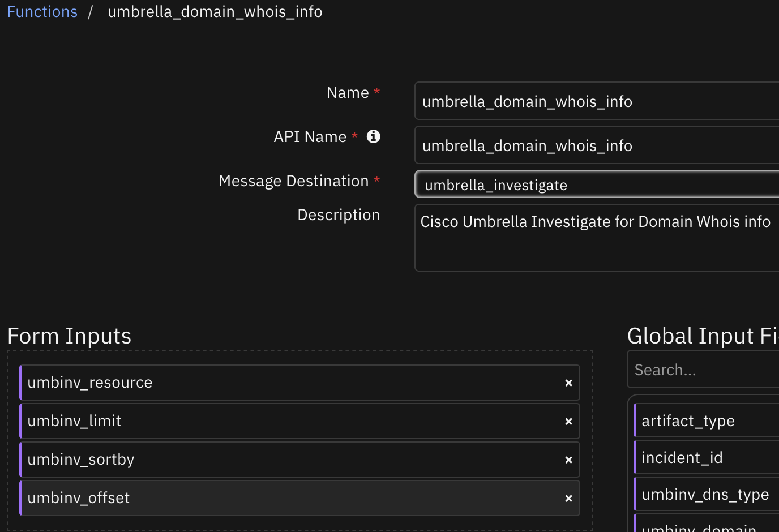Edit the API Name input field
The height and width of the screenshot is (532, 779).
coord(597,145)
